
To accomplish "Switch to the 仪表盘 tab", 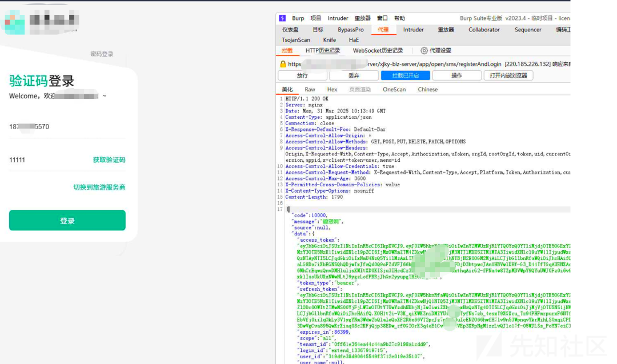I will tap(290, 30).
